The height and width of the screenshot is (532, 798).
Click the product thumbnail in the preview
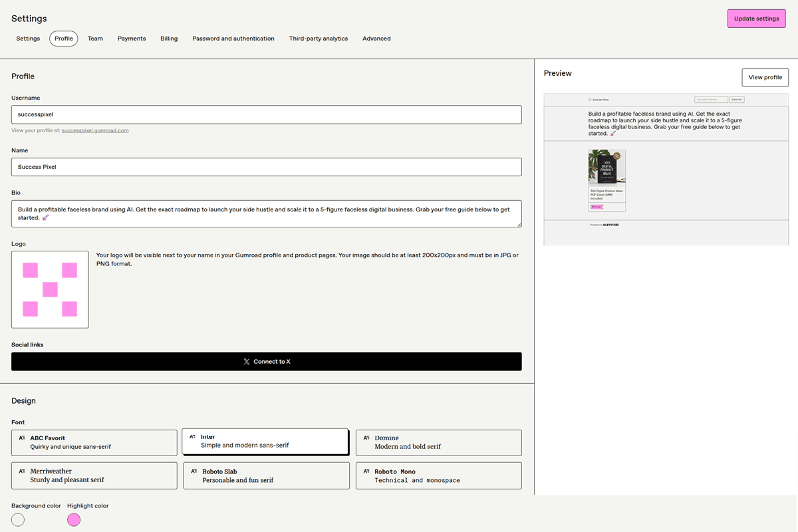[x=607, y=168]
